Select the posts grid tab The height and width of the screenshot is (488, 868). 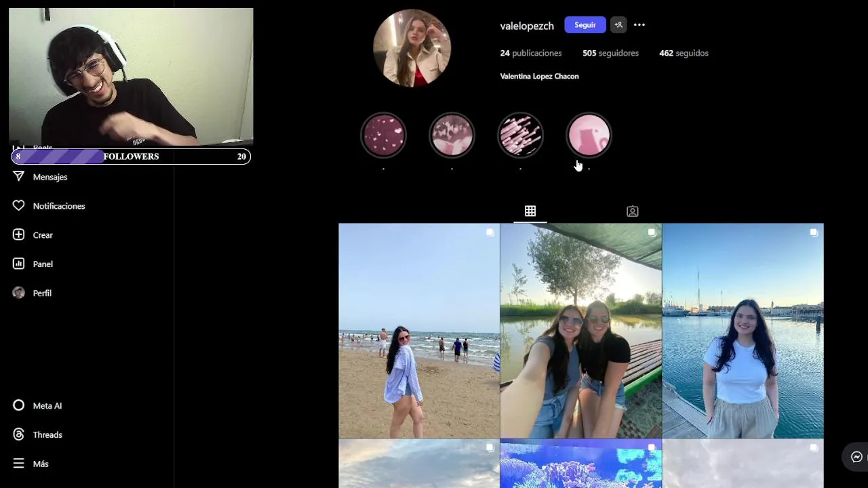click(x=530, y=211)
